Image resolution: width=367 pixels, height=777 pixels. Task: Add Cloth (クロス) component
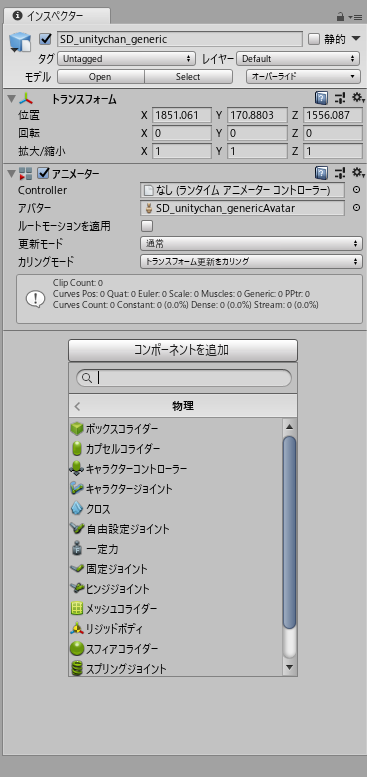click(175, 508)
